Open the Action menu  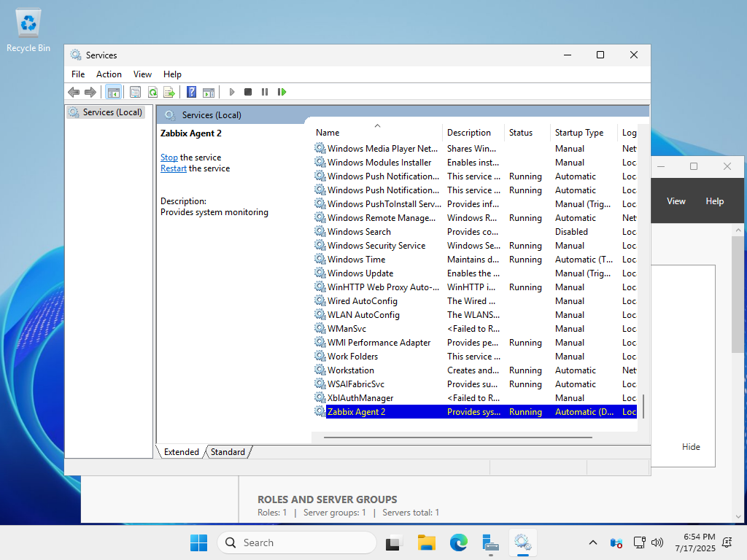tap(109, 74)
